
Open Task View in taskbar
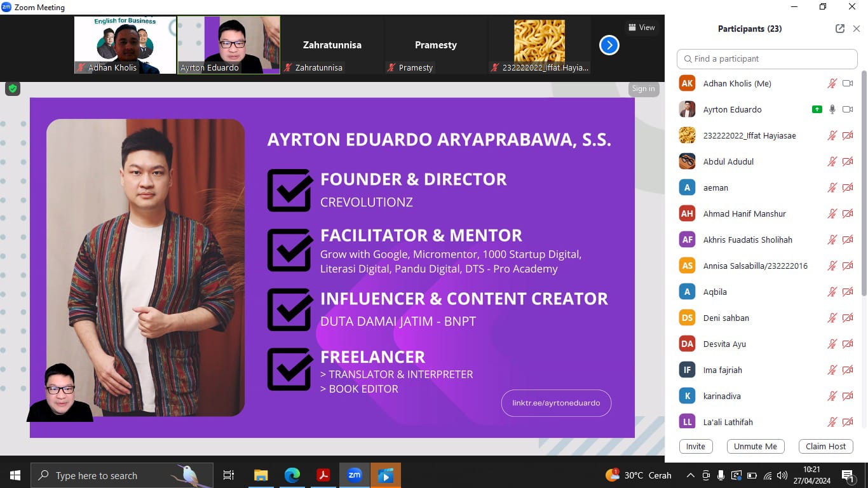click(229, 475)
